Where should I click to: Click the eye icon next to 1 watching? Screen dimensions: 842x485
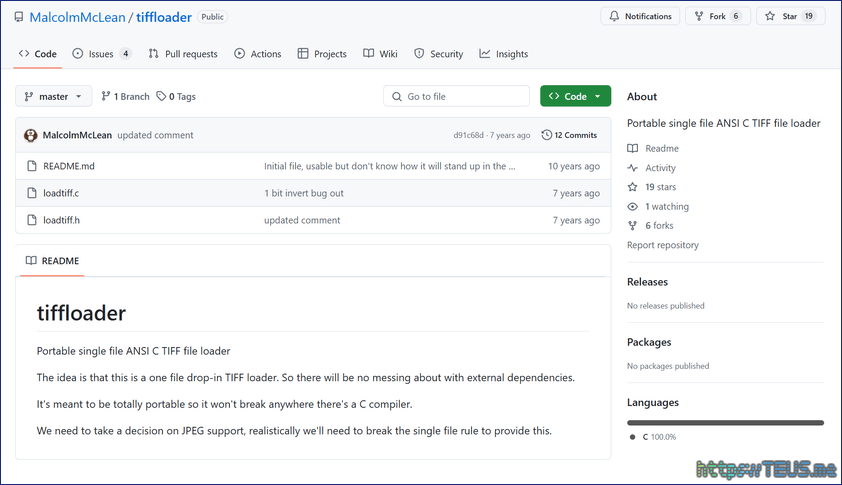632,207
